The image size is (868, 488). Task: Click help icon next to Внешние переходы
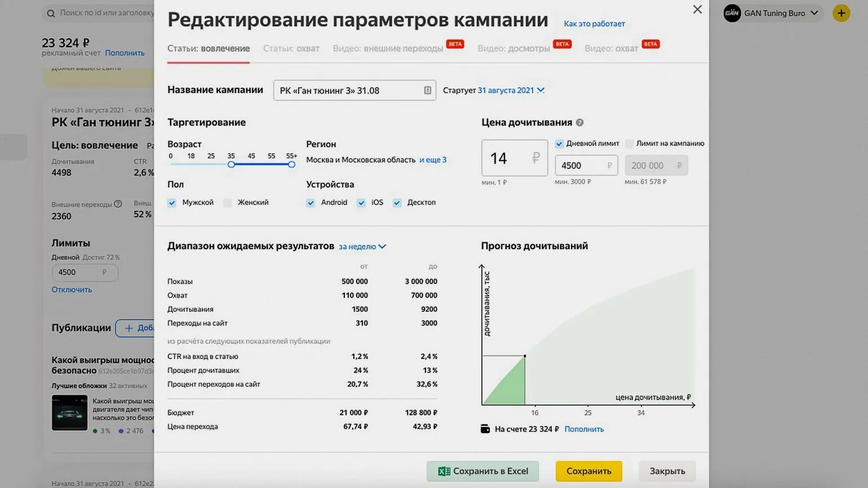(118, 204)
